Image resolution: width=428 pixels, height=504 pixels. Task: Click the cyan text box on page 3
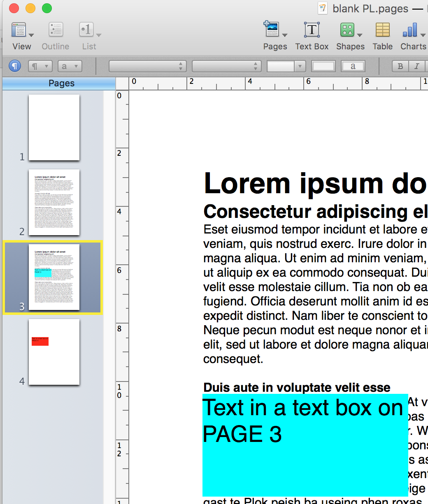305,445
